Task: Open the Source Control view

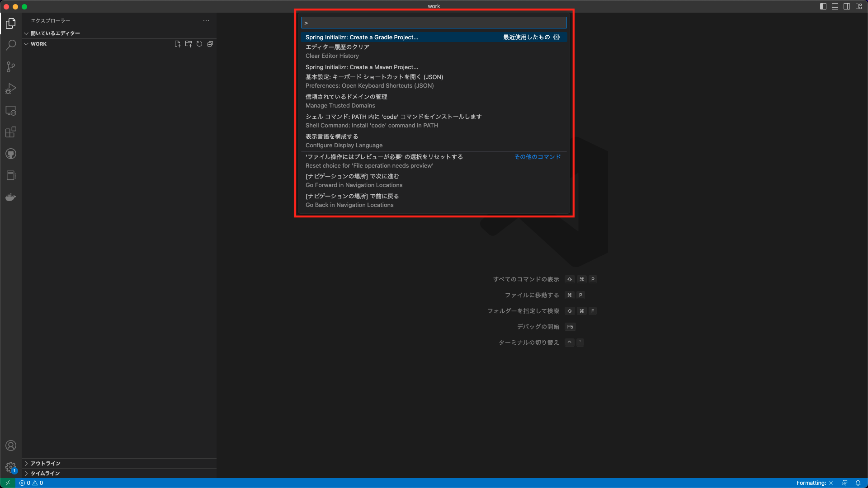Action: (x=11, y=67)
